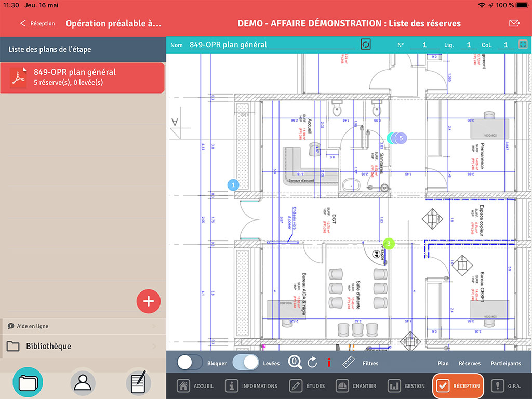Go back to Réception
The height and width of the screenshot is (399, 532).
tap(37, 23)
